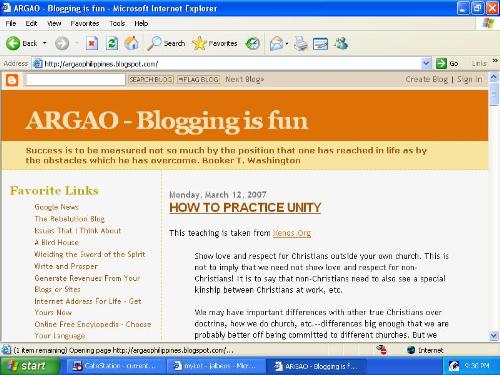This screenshot has width=500, height=375.
Task: Click the SEARCH BLOG button
Action: (x=151, y=80)
